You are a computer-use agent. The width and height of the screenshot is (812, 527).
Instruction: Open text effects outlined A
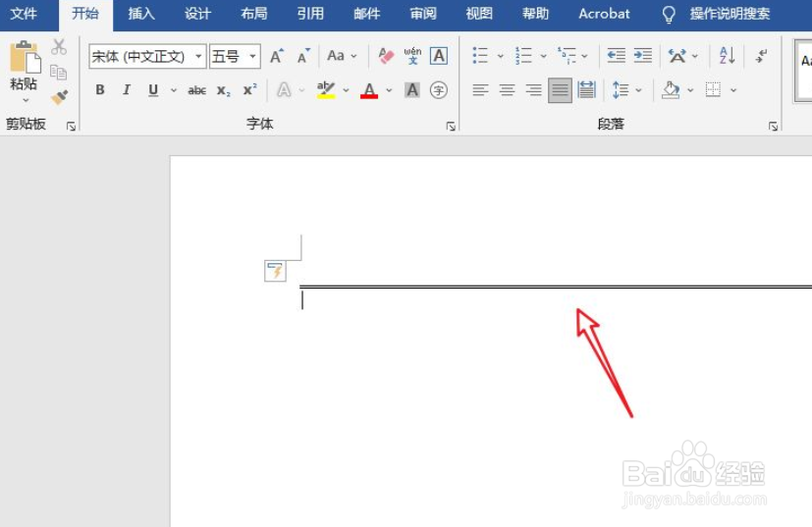click(x=284, y=90)
